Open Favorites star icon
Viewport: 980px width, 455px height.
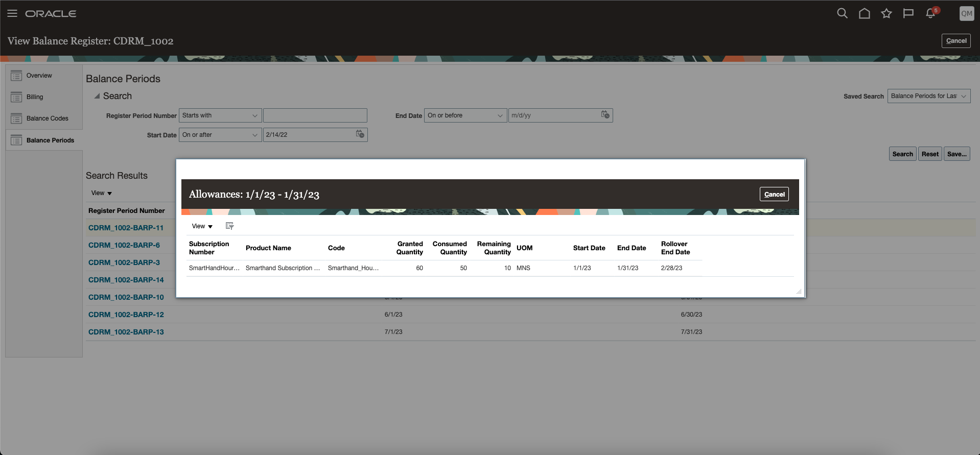pos(886,13)
